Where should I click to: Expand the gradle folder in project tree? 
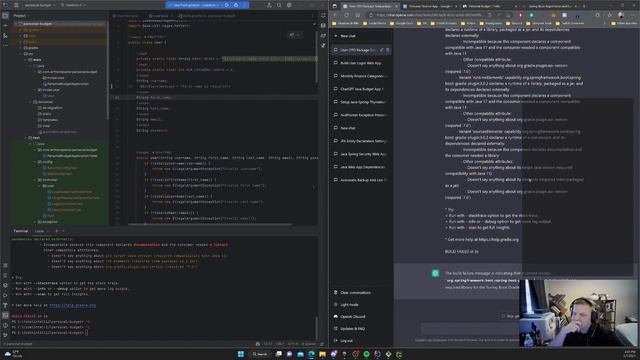[20, 48]
